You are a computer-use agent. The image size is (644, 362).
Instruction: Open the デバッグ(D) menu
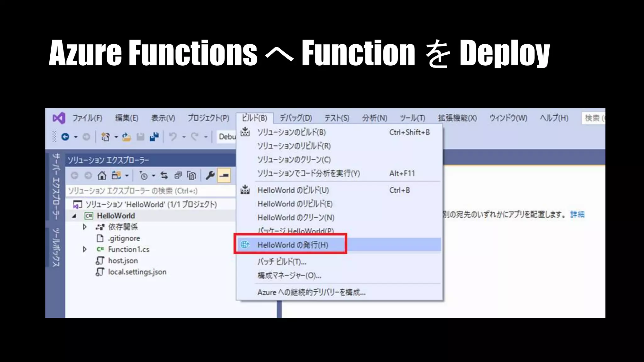click(x=296, y=118)
